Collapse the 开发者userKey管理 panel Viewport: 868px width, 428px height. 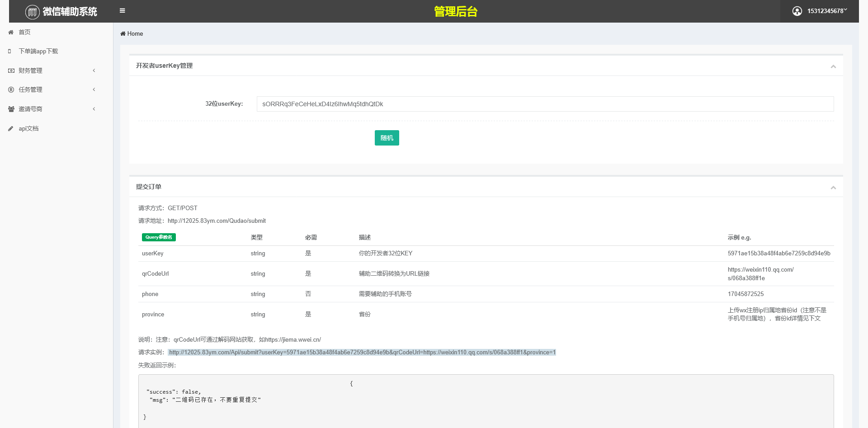tap(833, 66)
